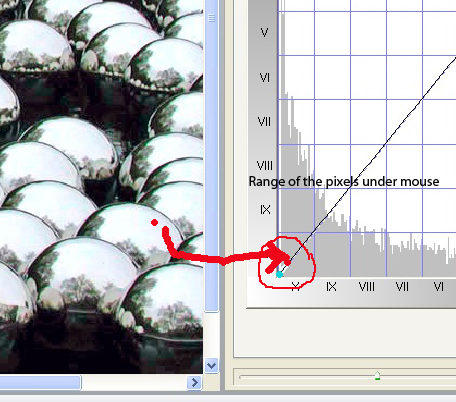Click the horizontal scrollbar thumb under the image
The height and width of the screenshot is (402, 456).
[40, 382]
